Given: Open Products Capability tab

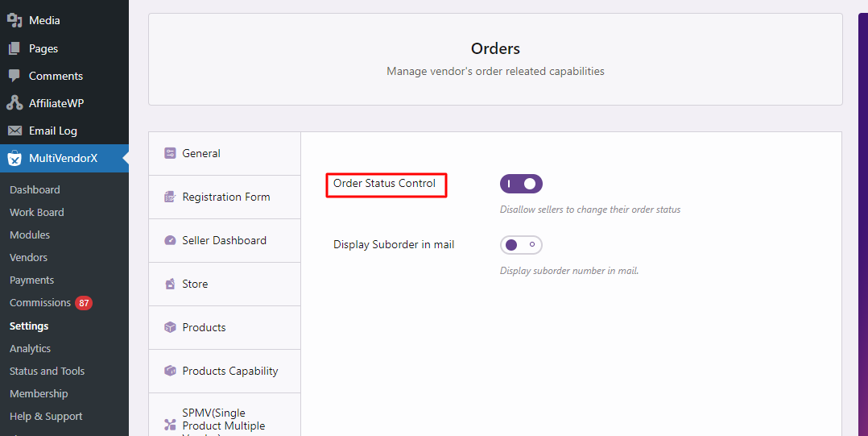Looking at the screenshot, I should point(225,371).
